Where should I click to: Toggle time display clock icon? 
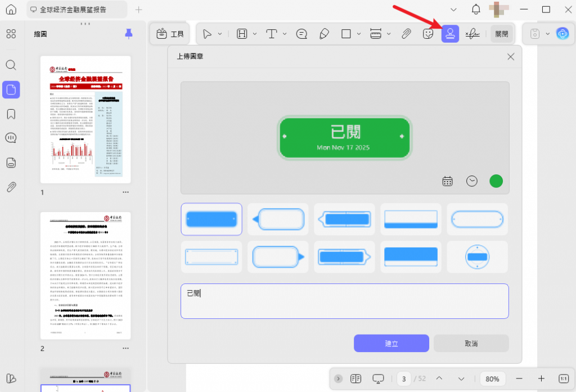(472, 181)
